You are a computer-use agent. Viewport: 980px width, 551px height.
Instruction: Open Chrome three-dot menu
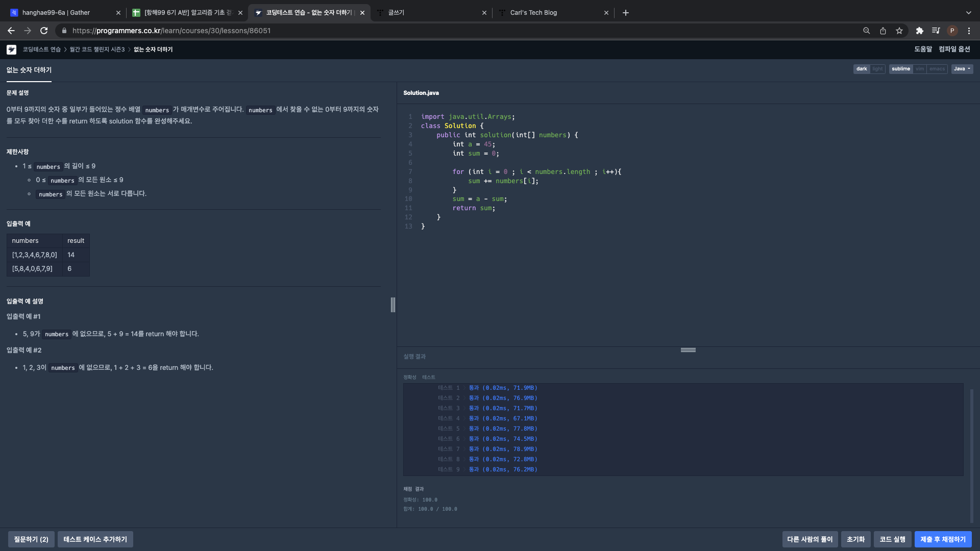(x=969, y=31)
